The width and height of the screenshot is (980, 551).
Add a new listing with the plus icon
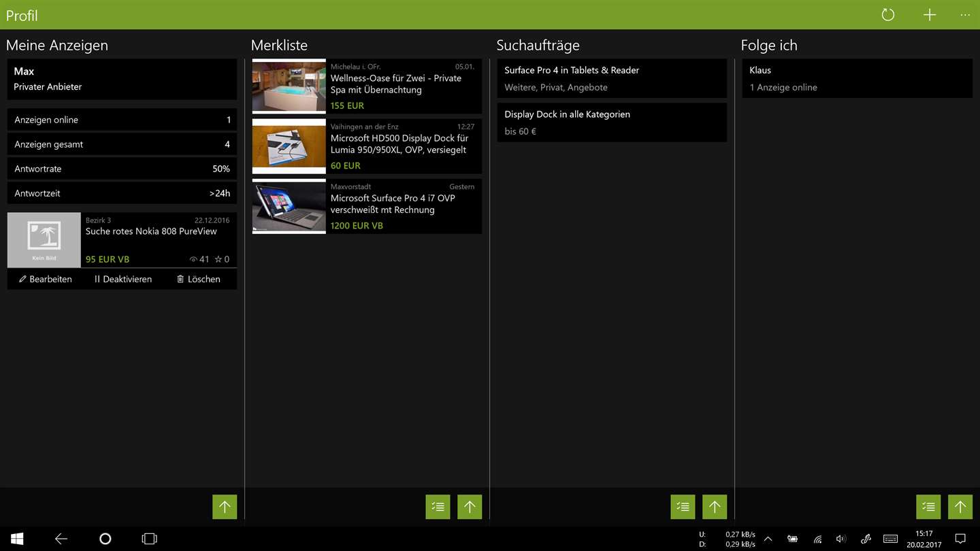[x=930, y=15]
